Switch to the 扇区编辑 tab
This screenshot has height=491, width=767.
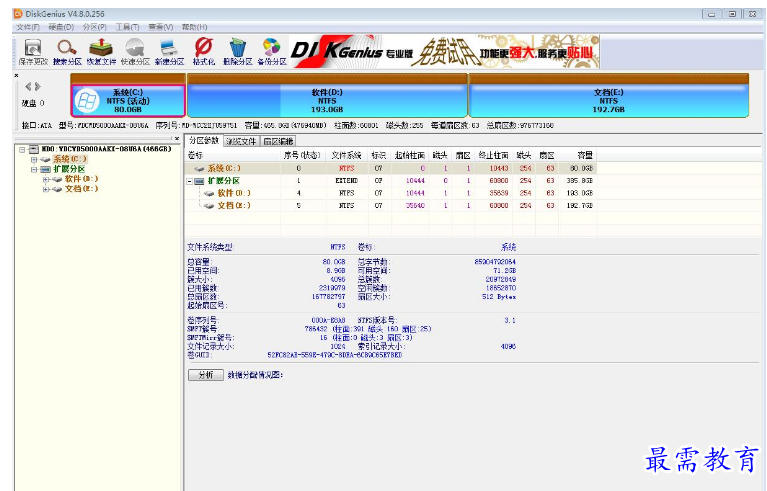tap(278, 141)
